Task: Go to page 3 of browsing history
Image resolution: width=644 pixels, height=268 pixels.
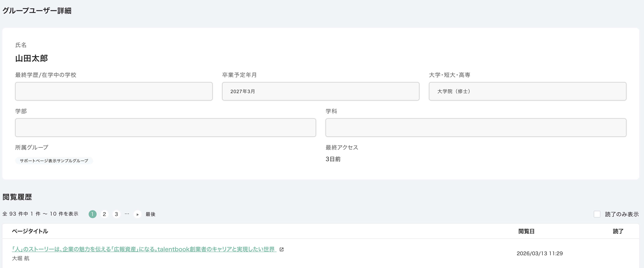Action: click(116, 214)
